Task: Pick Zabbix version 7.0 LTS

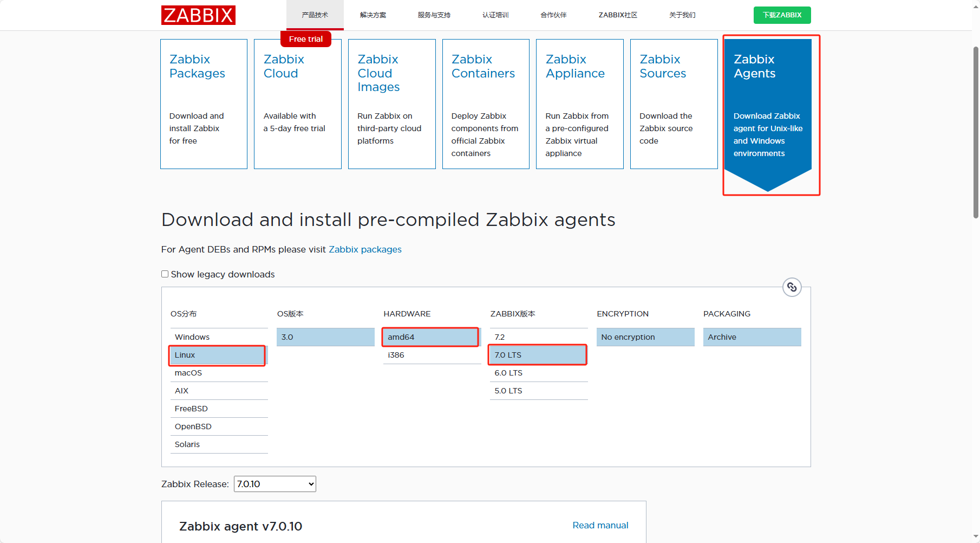Action: click(x=539, y=355)
